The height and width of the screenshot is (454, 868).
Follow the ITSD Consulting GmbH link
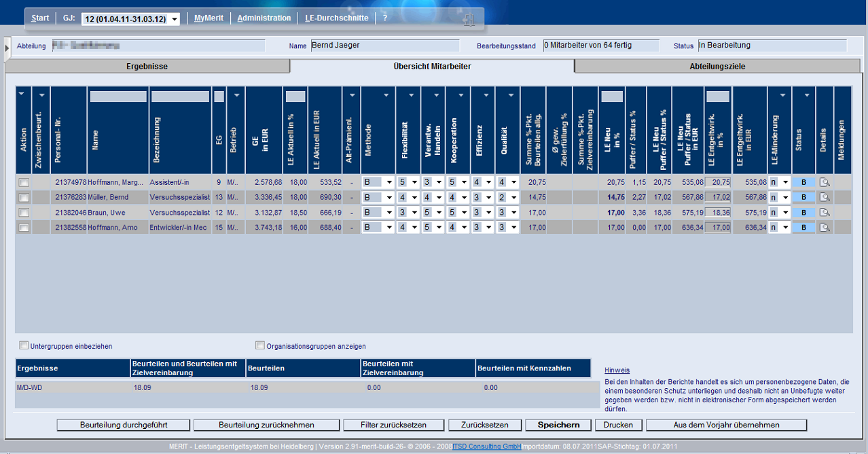[x=486, y=447]
